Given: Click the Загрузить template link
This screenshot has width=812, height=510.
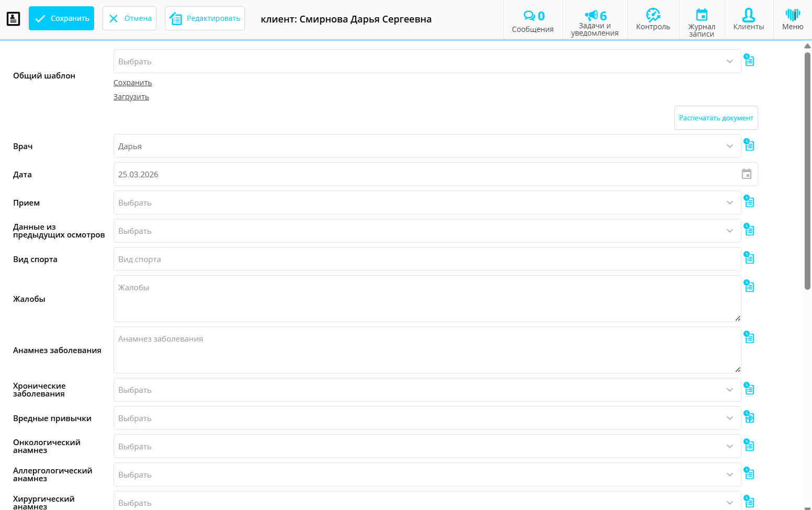Looking at the screenshot, I should (x=131, y=97).
